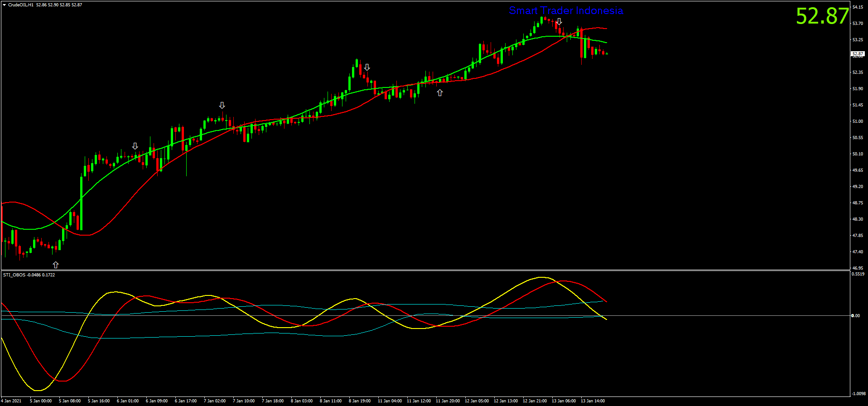Screen dimensions: 868x406
Task: Click the 49.65 price axis label
Action: (858, 170)
